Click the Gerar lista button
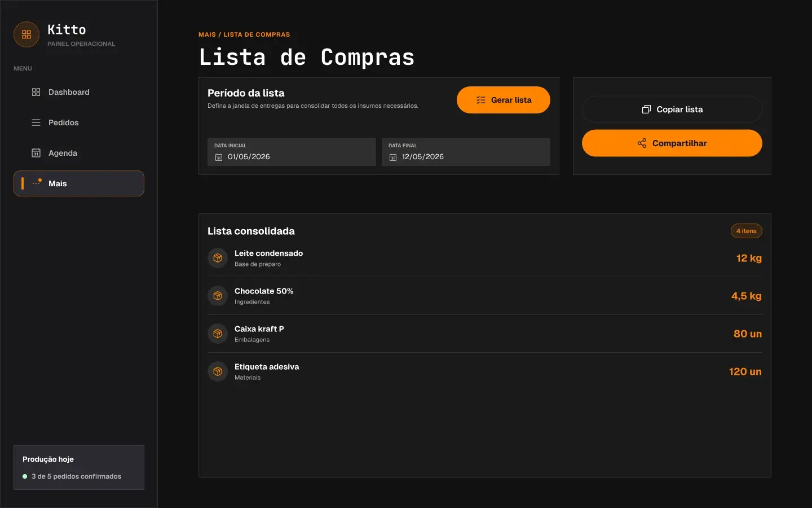 [x=504, y=100]
